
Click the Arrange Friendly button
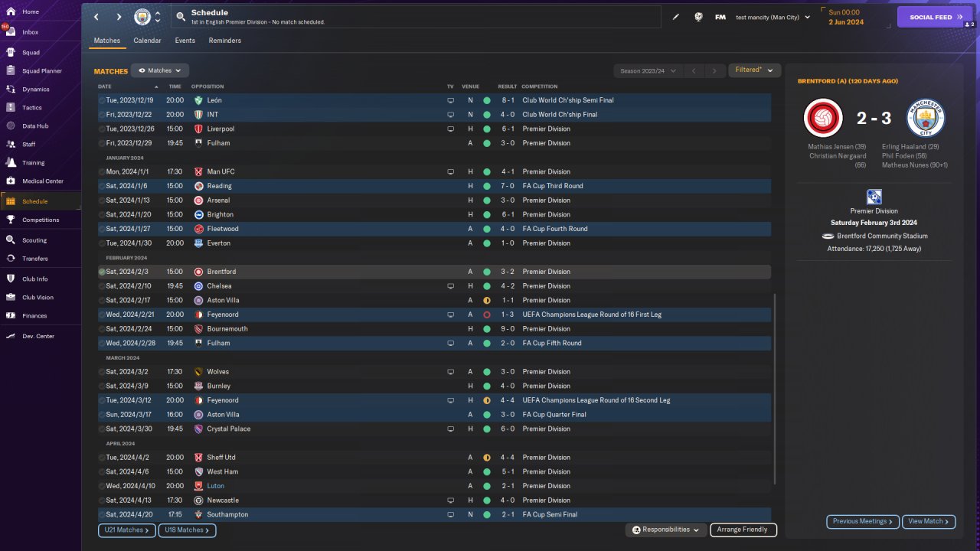743,530
